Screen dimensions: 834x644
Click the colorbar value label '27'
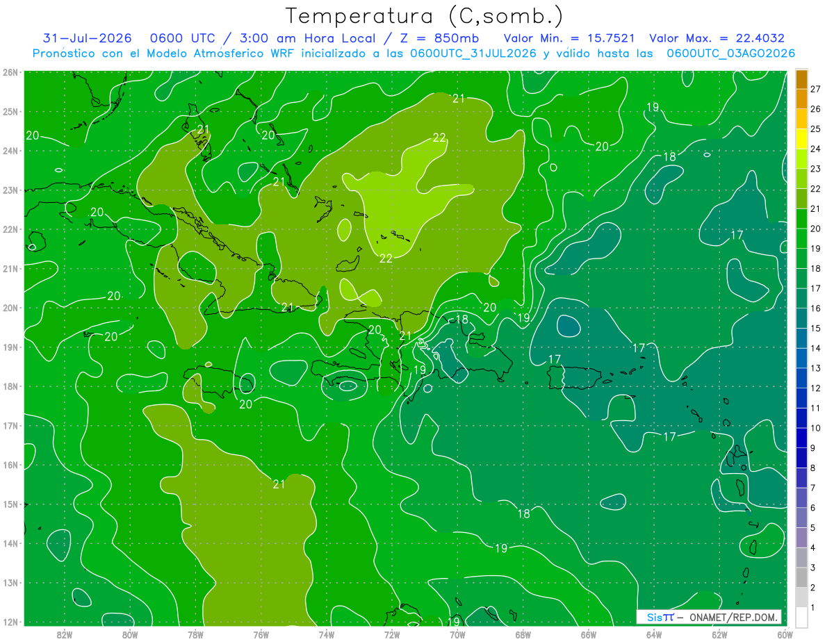pos(815,88)
